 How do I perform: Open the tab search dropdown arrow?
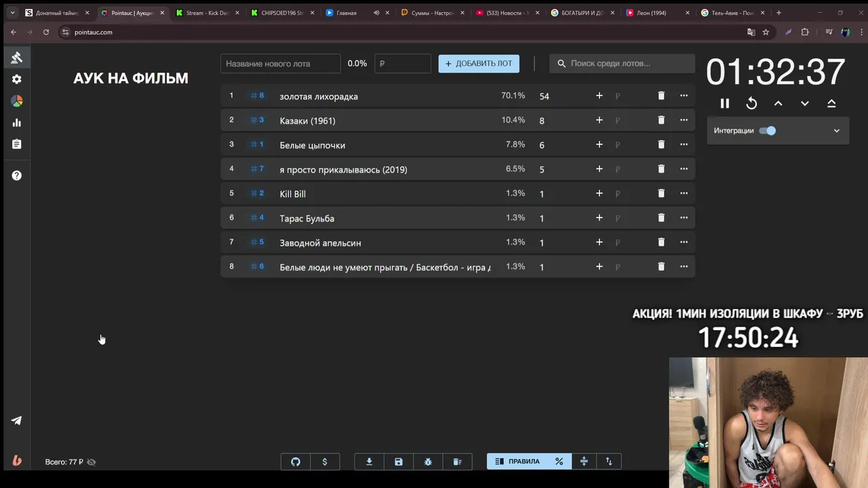[12, 13]
